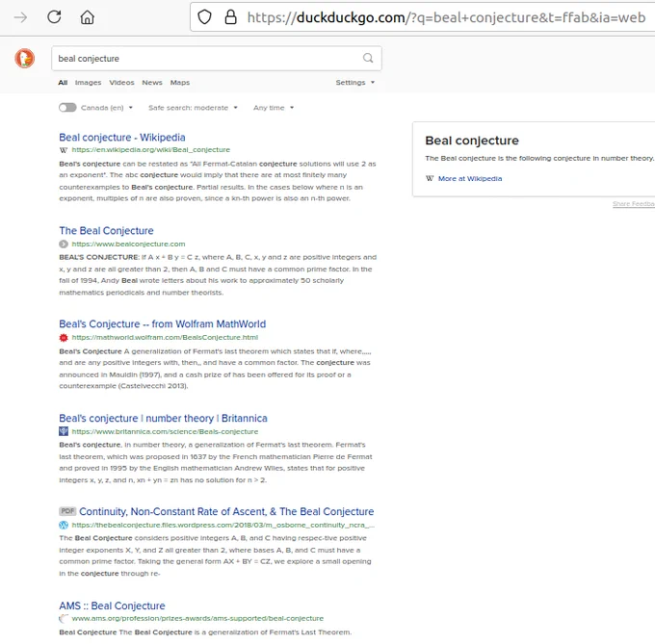Open the Settings dropdown menu
Screen dimensions: 655x644
coord(355,83)
